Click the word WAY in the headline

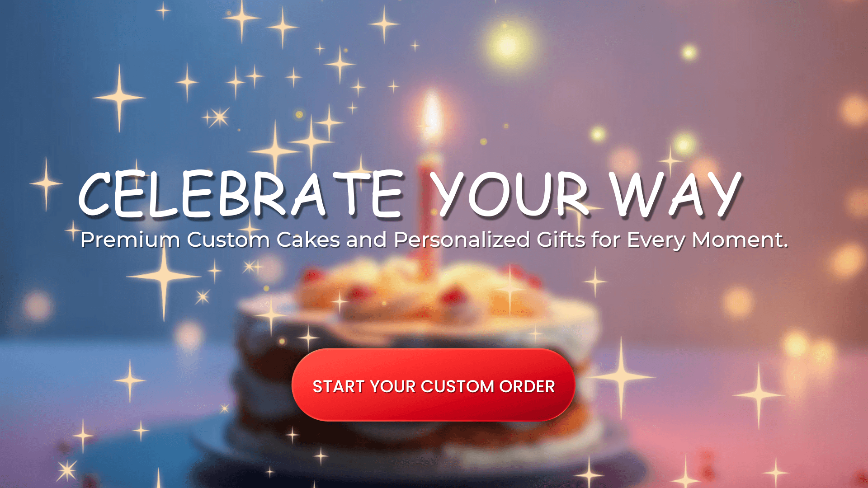pos(675,194)
